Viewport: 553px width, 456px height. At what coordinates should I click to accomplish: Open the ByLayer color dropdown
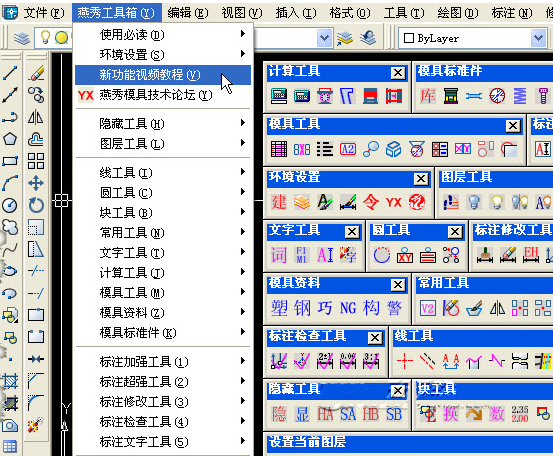[x=538, y=38]
